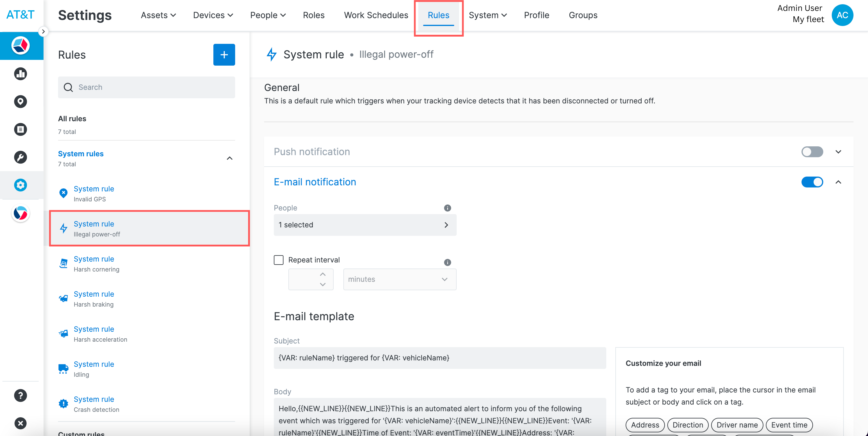Click the email Body text area
868x436 pixels.
pyautogui.click(x=440, y=417)
